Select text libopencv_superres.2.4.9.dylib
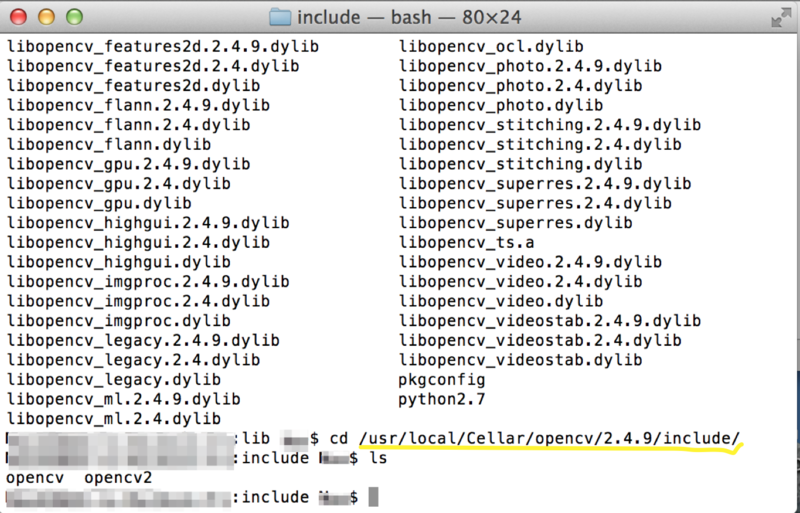800x513 pixels. 545,184
